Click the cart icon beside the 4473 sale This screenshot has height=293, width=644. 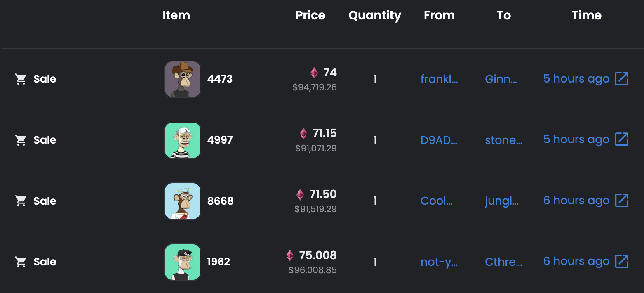21,79
